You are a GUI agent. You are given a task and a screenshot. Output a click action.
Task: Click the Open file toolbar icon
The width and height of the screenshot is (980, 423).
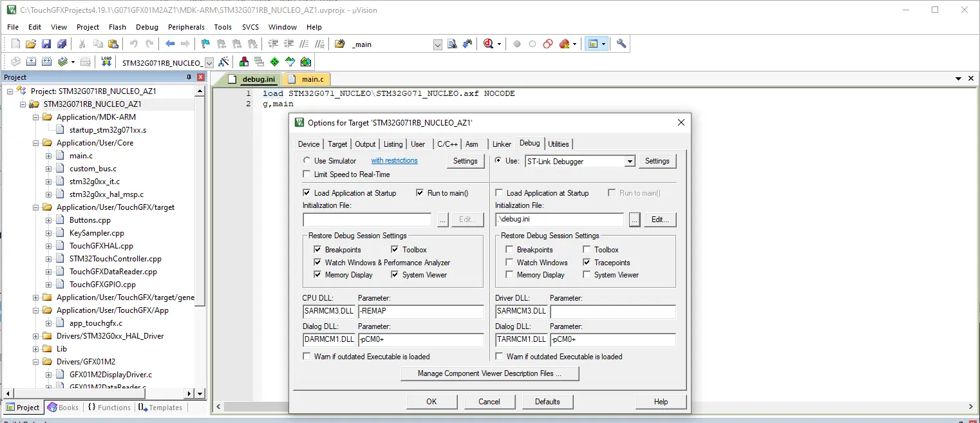point(31,44)
